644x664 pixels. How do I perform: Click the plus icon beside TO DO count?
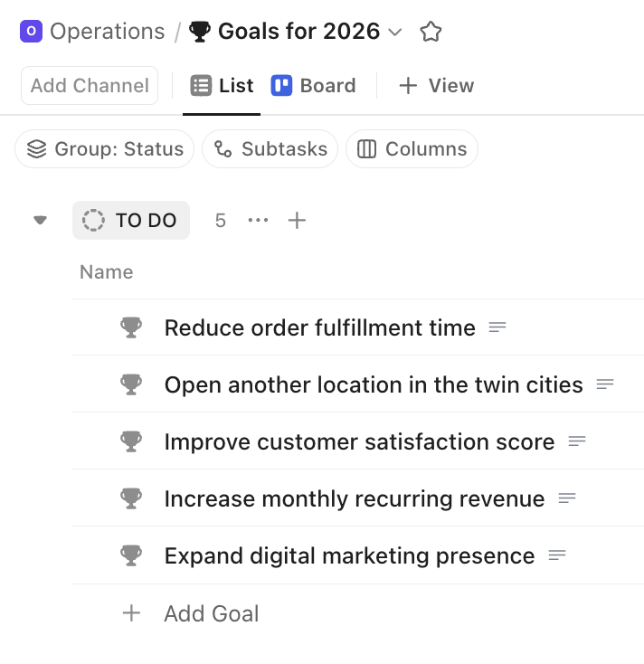pyautogui.click(x=297, y=221)
